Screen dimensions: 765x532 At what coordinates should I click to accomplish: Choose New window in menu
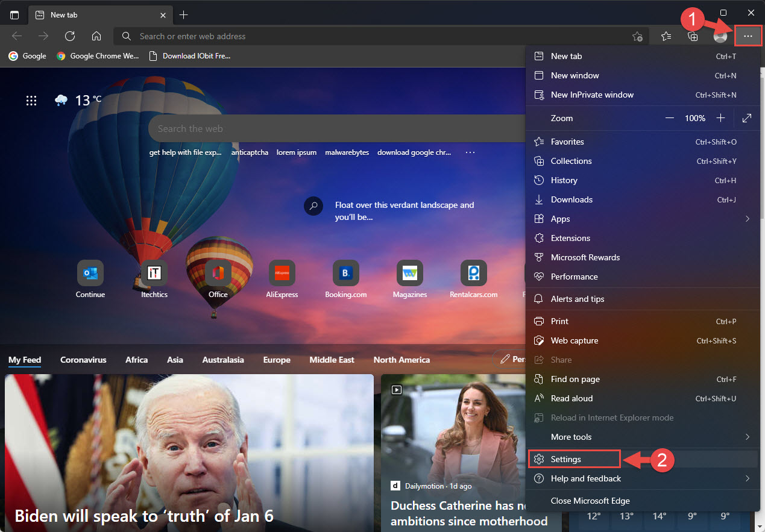point(643,75)
